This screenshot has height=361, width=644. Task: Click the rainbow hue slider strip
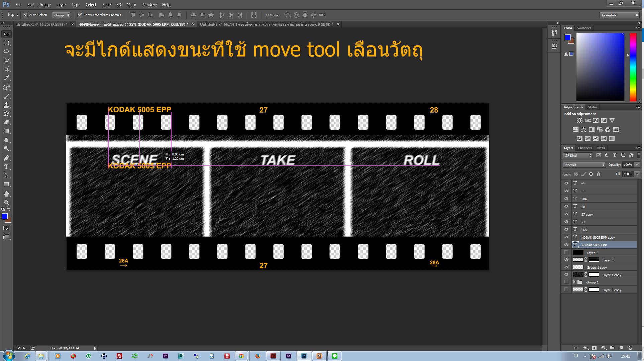tap(633, 67)
